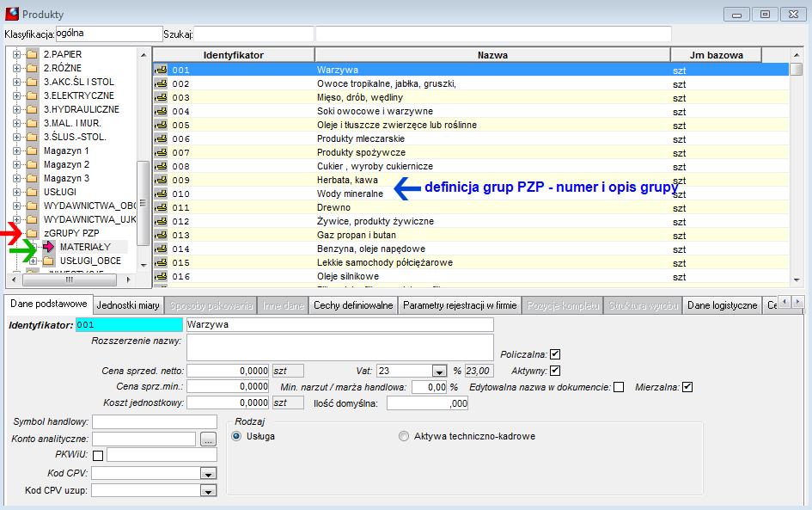812x510 pixels.
Task: Click the Szukaj search input field
Action: 253,34
